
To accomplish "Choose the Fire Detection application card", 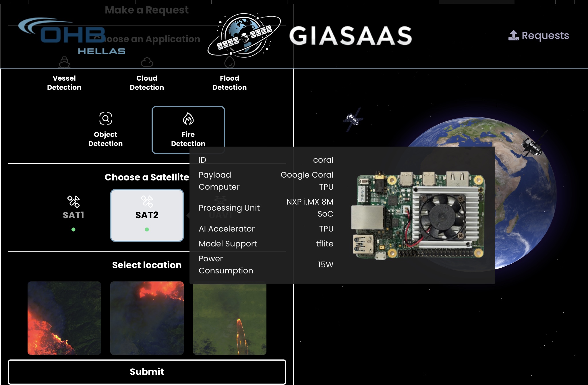I will 188,130.
